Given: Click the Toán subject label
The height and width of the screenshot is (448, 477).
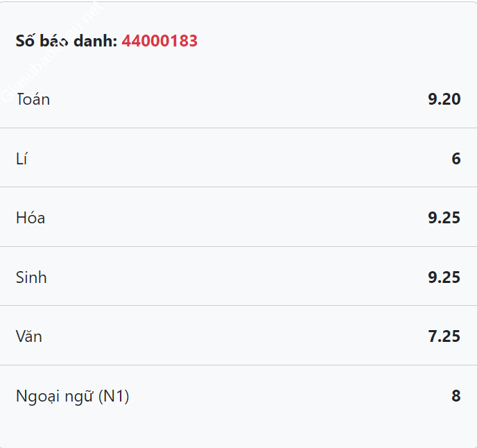Looking at the screenshot, I should 33,99.
